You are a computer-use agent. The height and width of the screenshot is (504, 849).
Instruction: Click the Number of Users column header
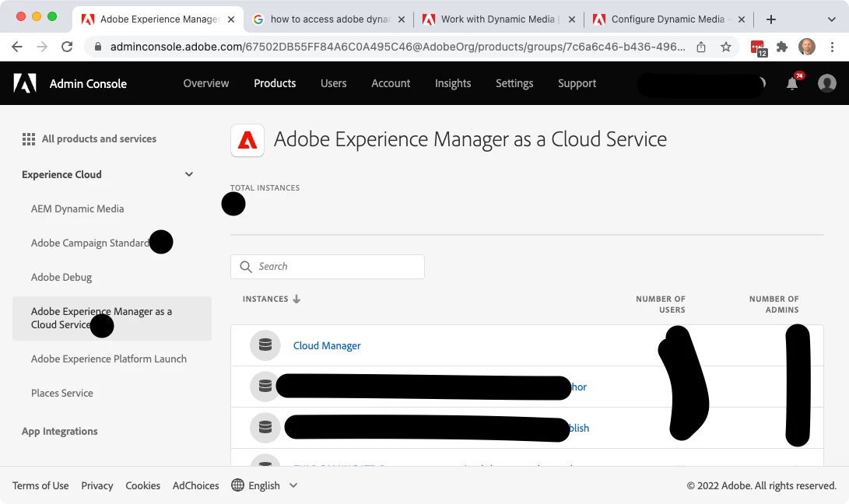click(661, 304)
